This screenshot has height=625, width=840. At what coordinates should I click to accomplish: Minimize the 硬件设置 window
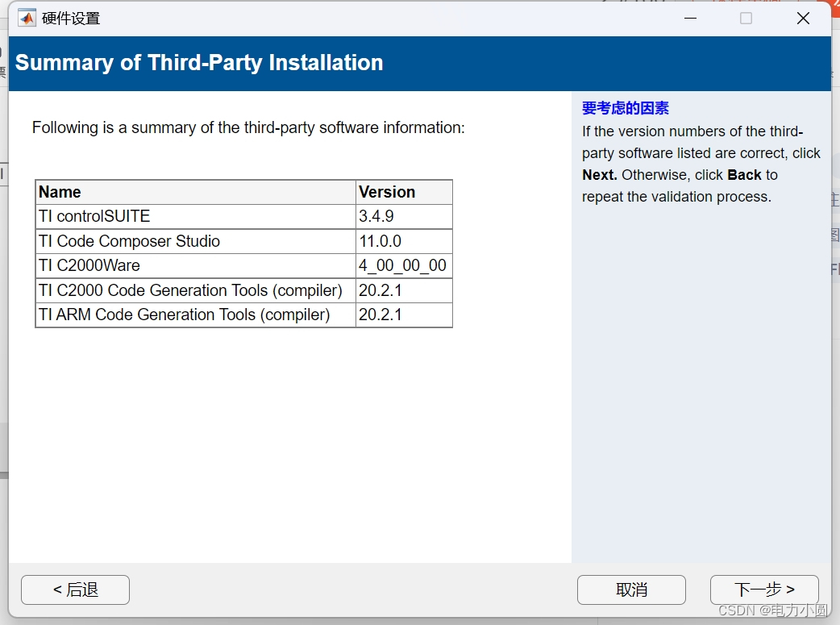coord(691,19)
